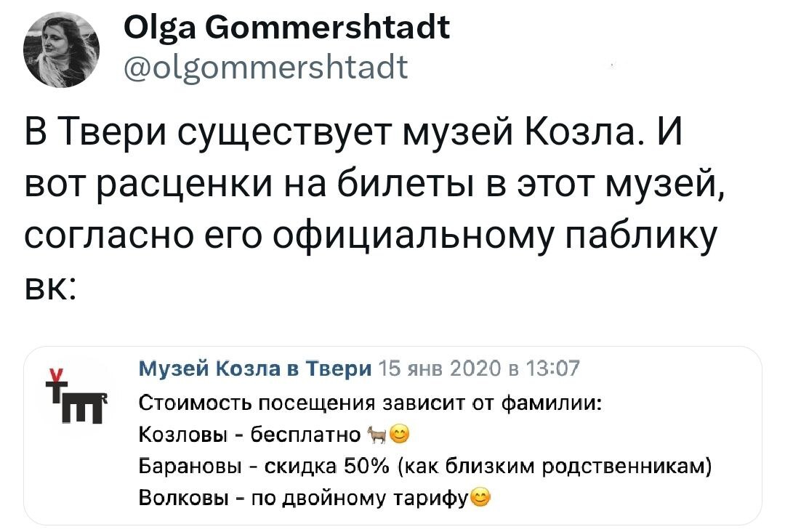Click the word существует in the tweet
This screenshot has height=532, width=785.
pos(294,135)
